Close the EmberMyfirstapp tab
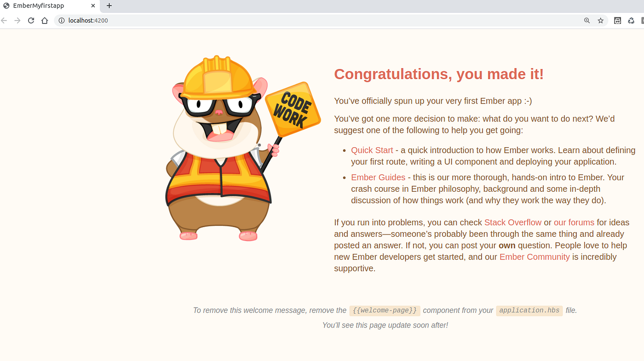 pyautogui.click(x=93, y=6)
